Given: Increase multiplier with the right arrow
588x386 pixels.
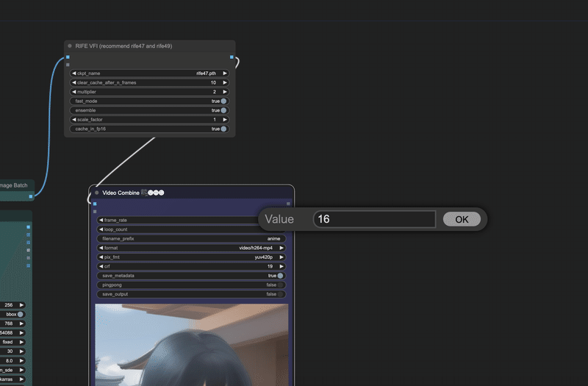Looking at the screenshot, I should click(x=225, y=91).
